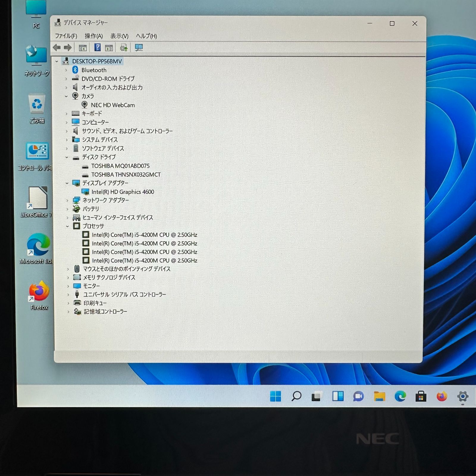
Task: Select the システム デバイス folder icon
Action: click(76, 140)
